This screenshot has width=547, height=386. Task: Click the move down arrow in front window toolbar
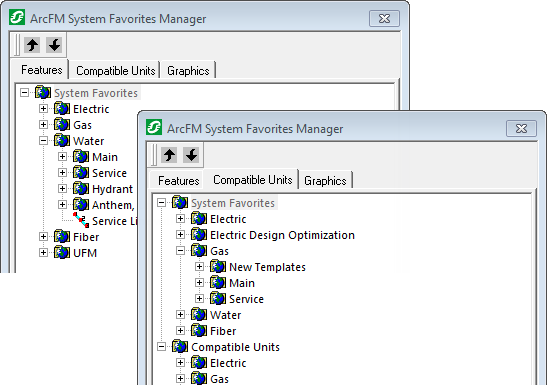pos(191,155)
